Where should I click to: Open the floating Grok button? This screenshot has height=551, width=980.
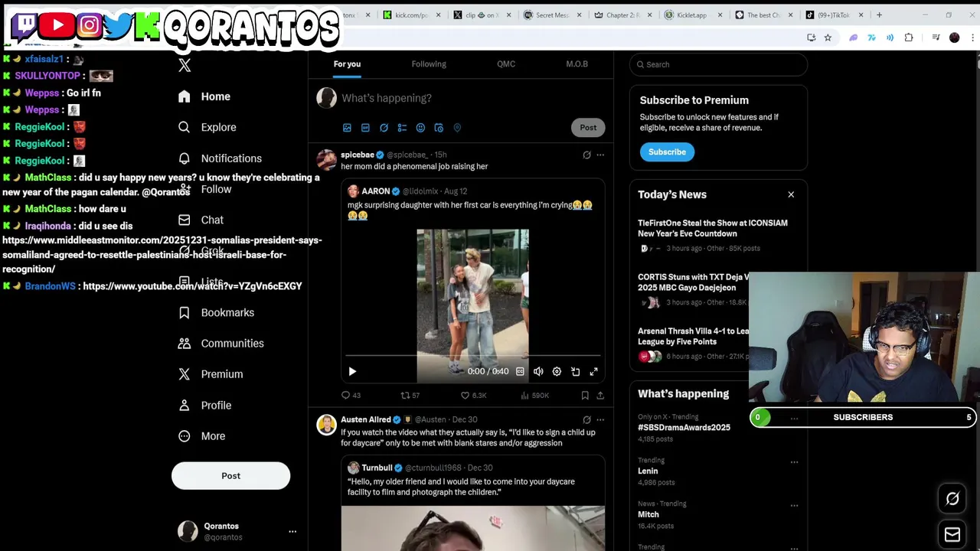952,499
